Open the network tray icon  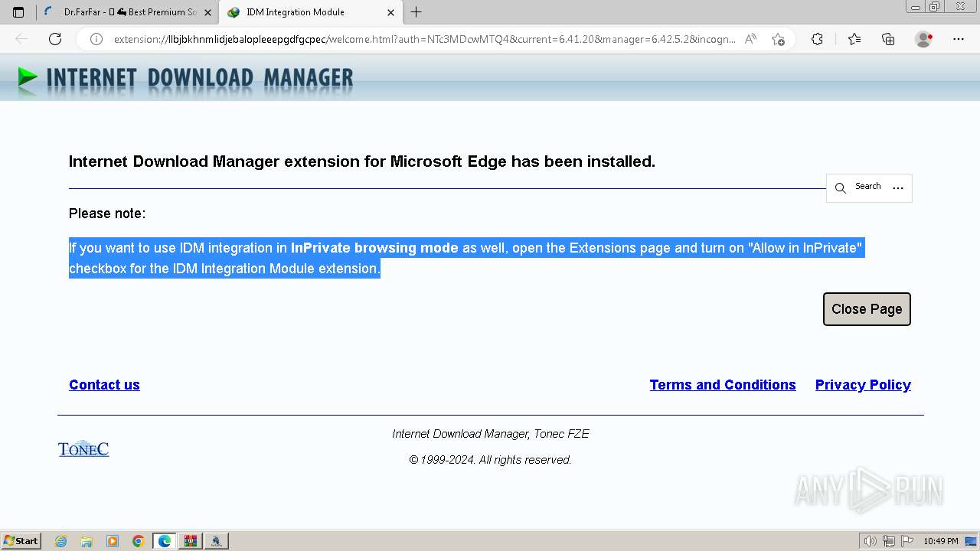click(889, 541)
